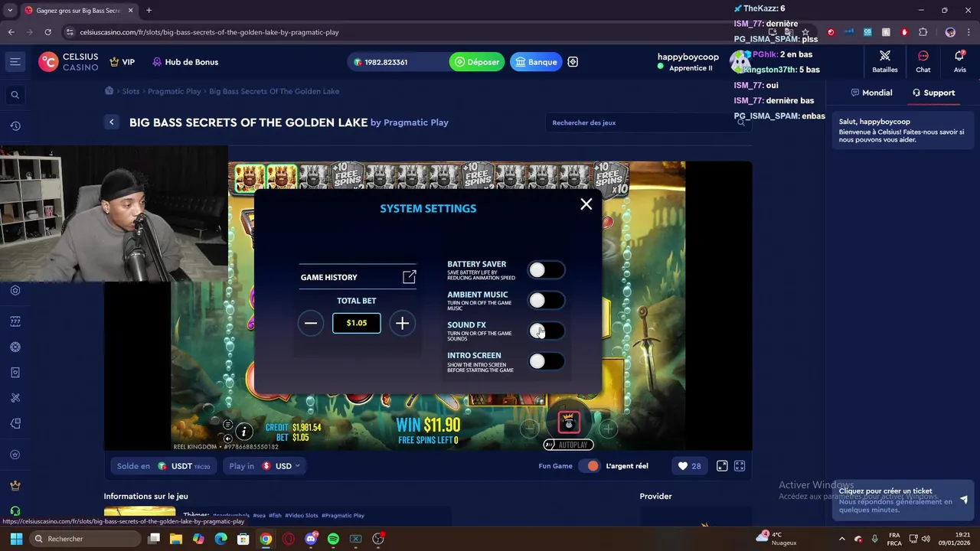The width and height of the screenshot is (980, 551).
Task: Open the in-game menu icon
Action: tap(227, 425)
